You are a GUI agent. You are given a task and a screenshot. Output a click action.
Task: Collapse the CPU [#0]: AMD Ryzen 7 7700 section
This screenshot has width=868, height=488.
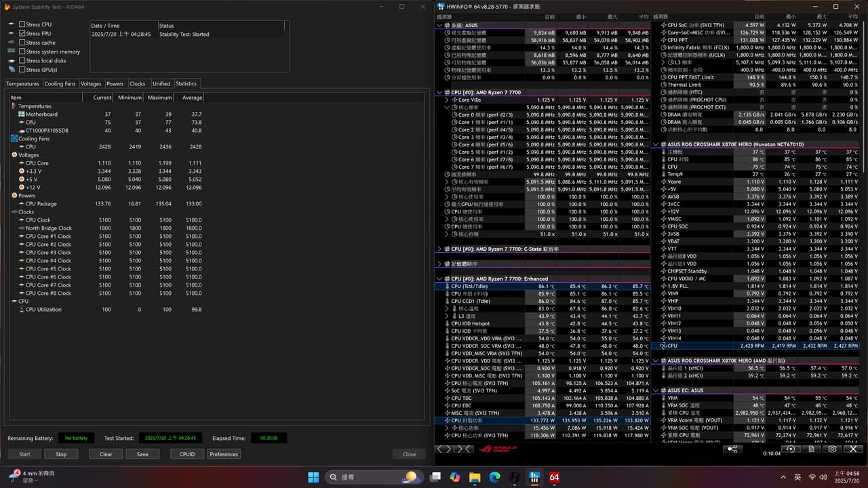(439, 92)
